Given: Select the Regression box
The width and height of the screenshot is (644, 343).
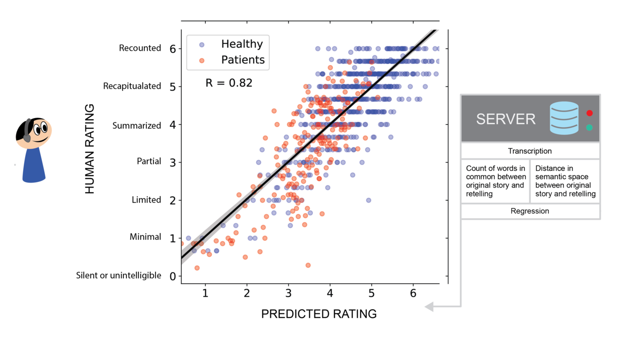Looking at the screenshot, I should pos(530,211).
